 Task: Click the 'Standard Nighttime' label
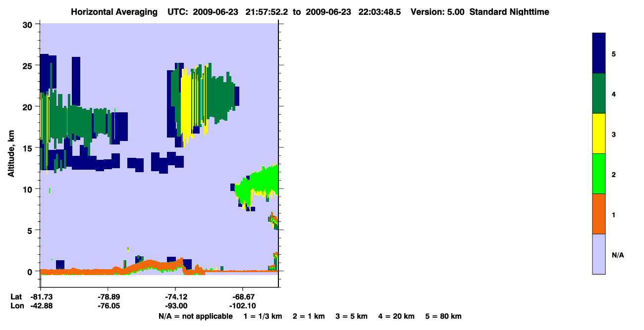tap(509, 12)
